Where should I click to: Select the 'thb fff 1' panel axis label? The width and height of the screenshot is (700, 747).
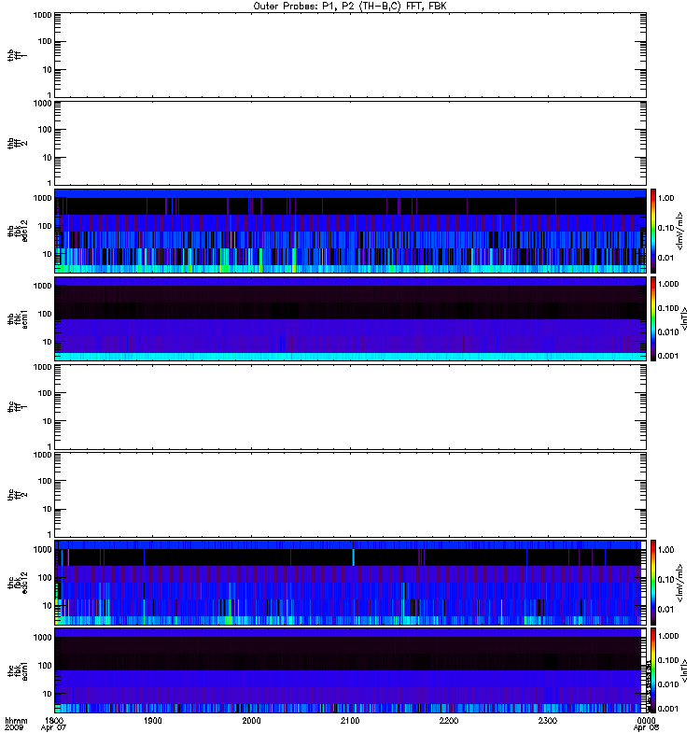(x=17, y=55)
